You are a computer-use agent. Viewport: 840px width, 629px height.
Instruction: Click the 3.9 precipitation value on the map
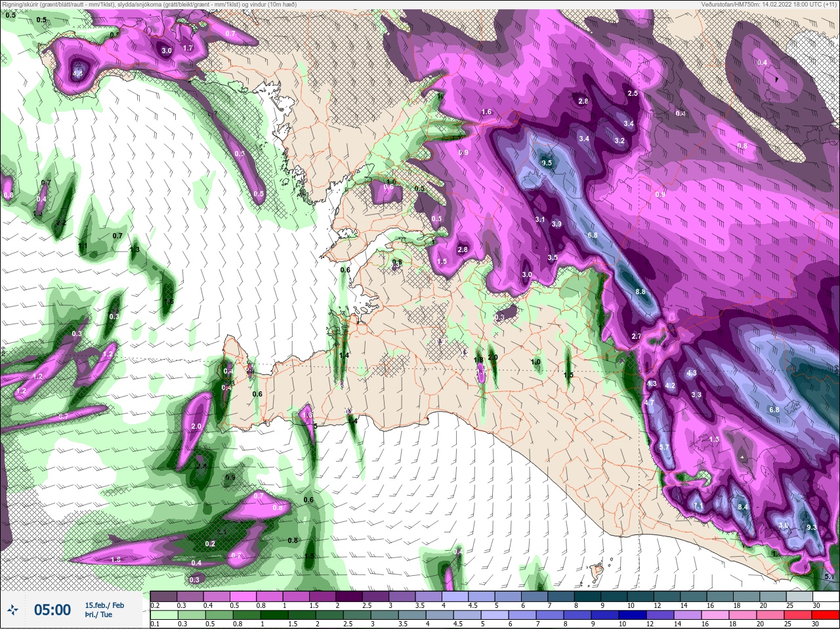(x=556, y=224)
